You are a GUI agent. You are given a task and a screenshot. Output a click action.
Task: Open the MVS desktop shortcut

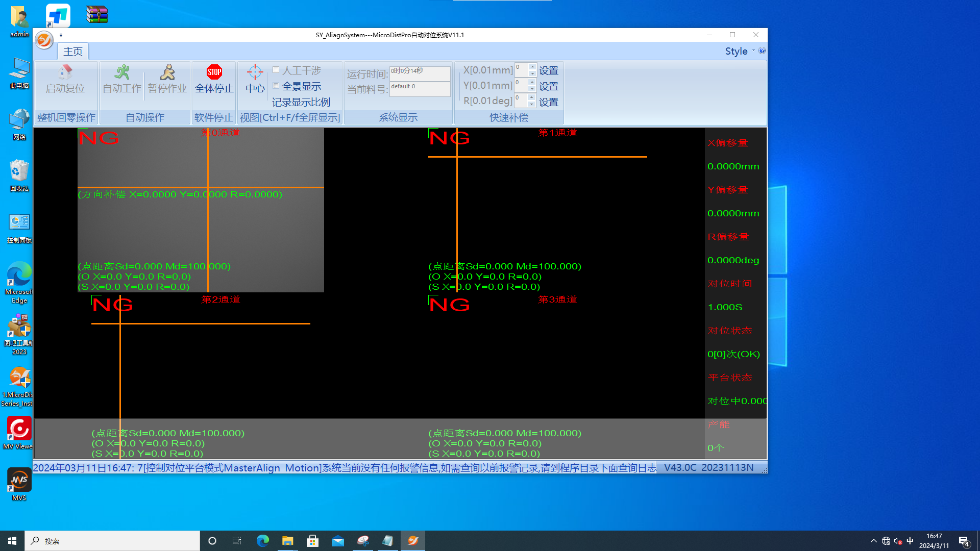(19, 481)
